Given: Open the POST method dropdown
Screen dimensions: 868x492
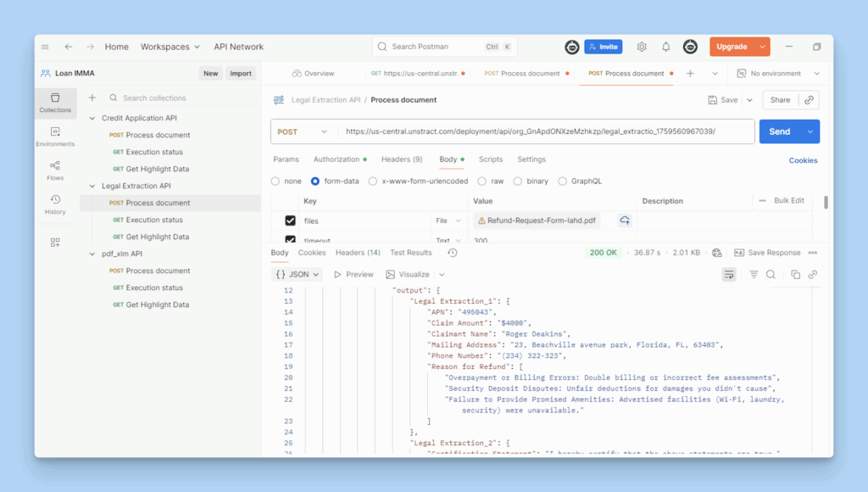Looking at the screenshot, I should coord(303,131).
